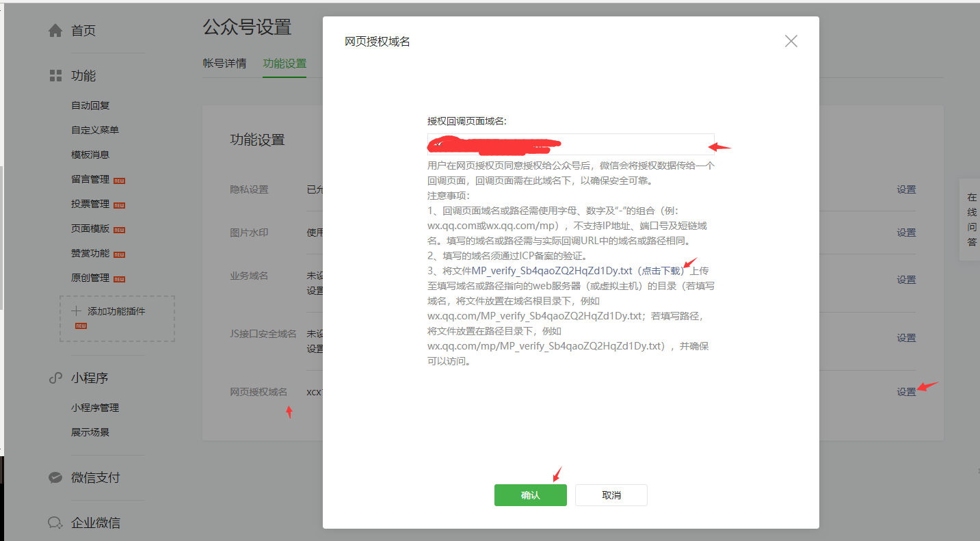Click 设置 for the 业务域名 row

click(906, 280)
